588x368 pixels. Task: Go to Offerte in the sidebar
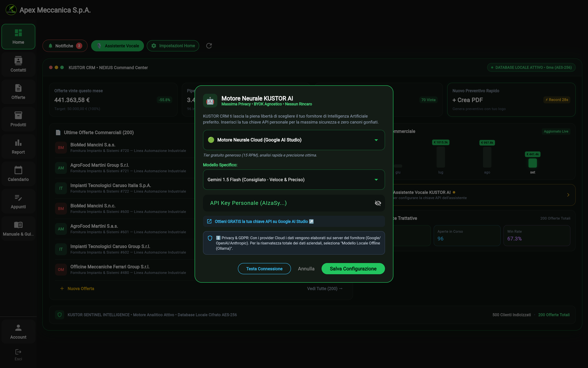tap(18, 92)
